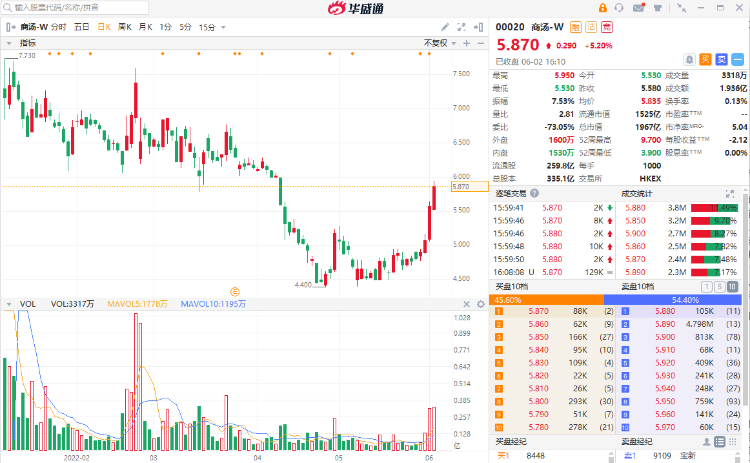Click the 沽 short-sell badge
Viewport: 750px width, 463px height.
(591, 27)
